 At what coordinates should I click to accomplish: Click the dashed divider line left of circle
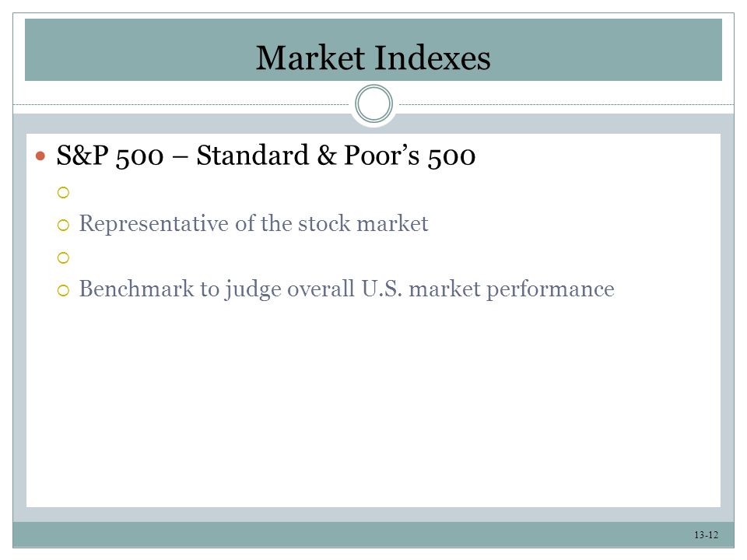[181, 104]
